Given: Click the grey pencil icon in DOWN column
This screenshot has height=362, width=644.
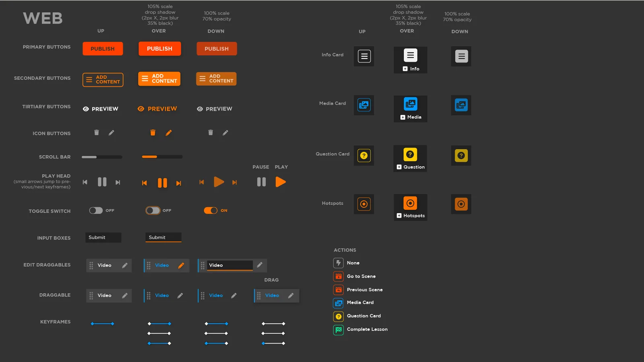Looking at the screenshot, I should 225,133.
